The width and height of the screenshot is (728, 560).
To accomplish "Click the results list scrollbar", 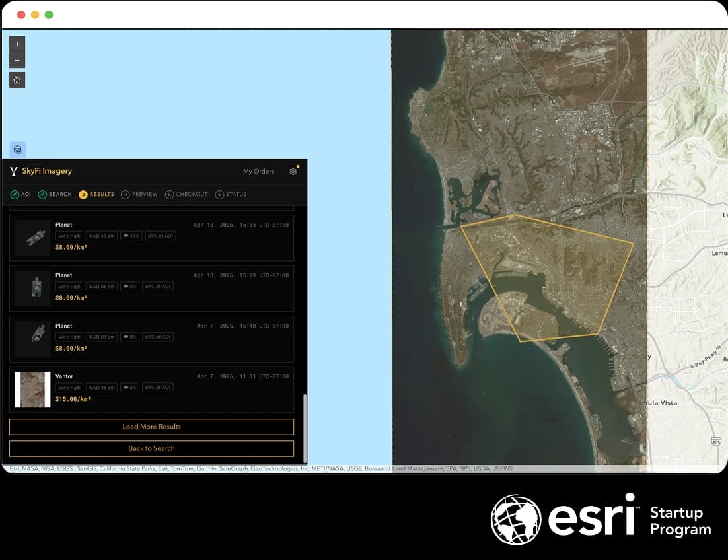I will (x=305, y=428).
